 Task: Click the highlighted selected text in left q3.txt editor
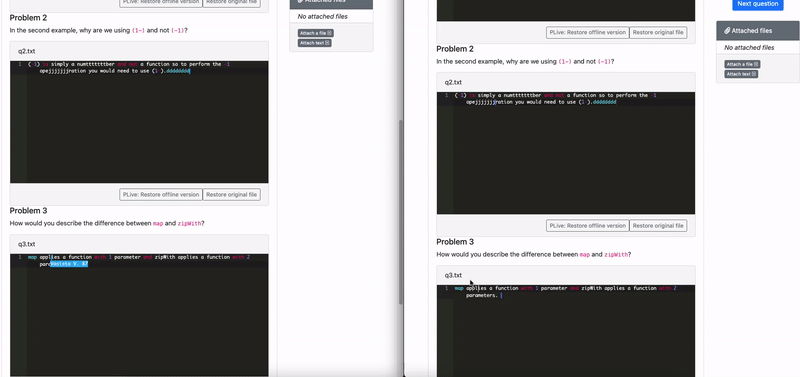coord(69,264)
